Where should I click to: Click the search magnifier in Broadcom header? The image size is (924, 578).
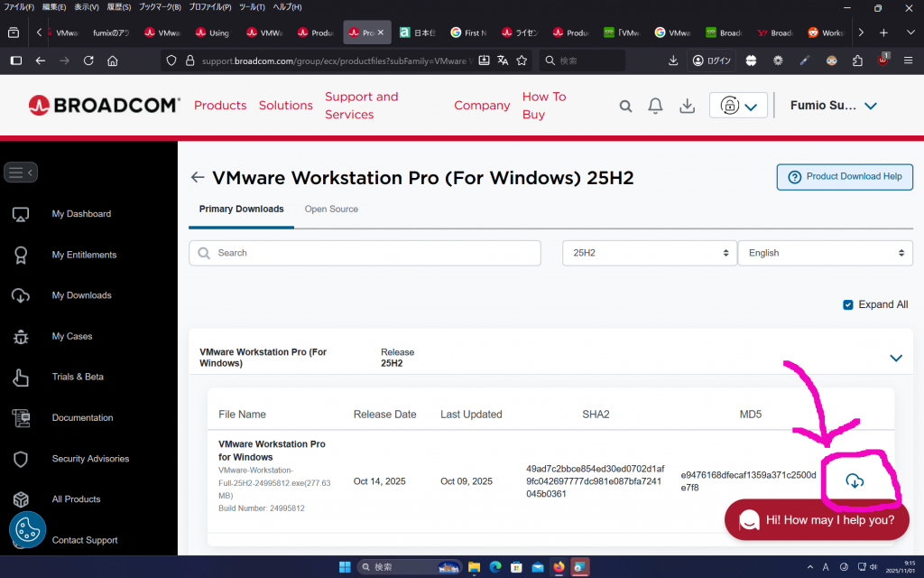click(x=625, y=106)
